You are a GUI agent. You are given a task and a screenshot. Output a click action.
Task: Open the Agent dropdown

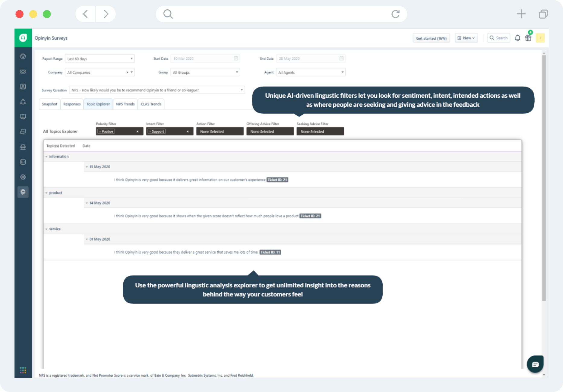311,72
